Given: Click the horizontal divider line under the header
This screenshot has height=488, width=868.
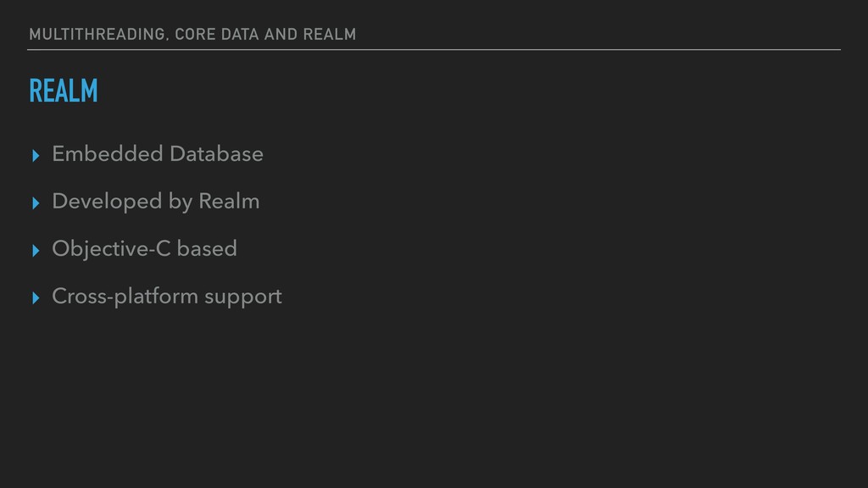Looking at the screenshot, I should (x=434, y=50).
